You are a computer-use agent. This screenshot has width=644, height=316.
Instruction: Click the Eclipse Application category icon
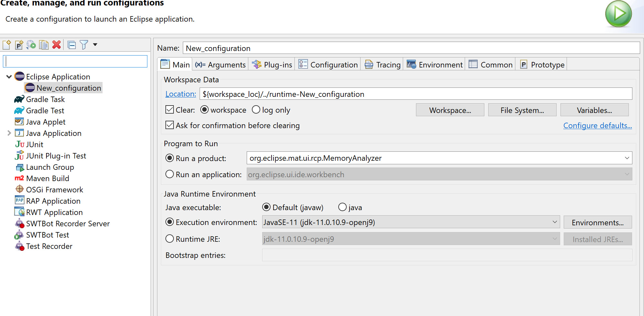pyautogui.click(x=19, y=76)
